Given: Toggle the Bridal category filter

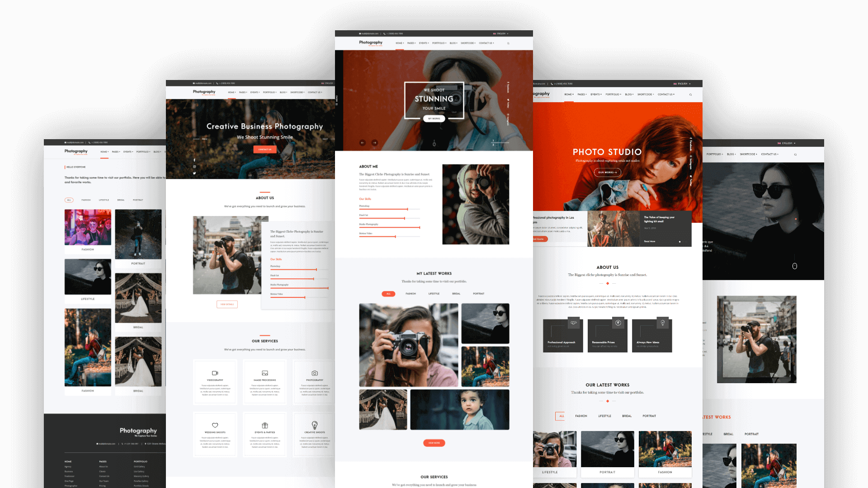Looking at the screenshot, I should [455, 293].
